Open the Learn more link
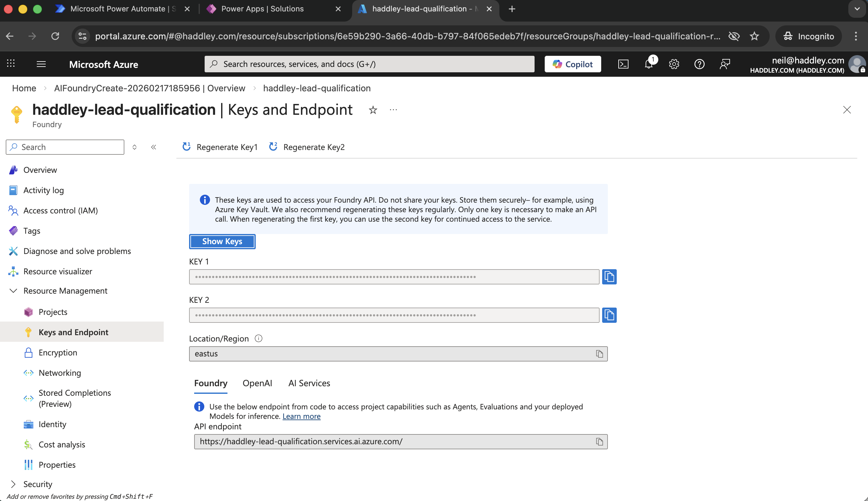Image resolution: width=868 pixels, height=501 pixels. click(301, 416)
